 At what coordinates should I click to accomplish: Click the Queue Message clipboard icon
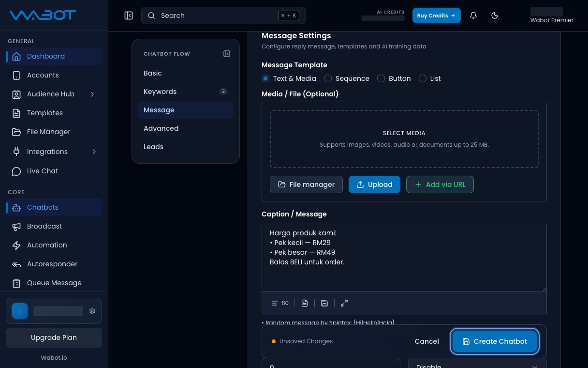click(x=16, y=283)
